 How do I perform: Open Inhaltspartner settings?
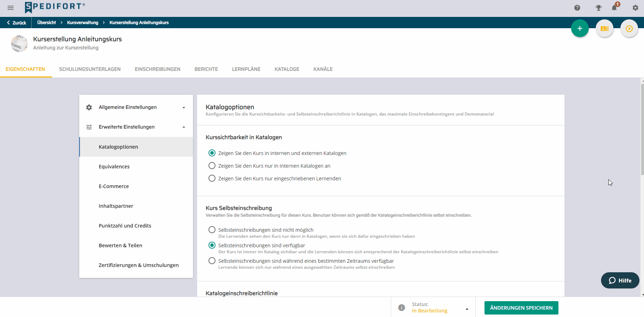pyautogui.click(x=136, y=206)
